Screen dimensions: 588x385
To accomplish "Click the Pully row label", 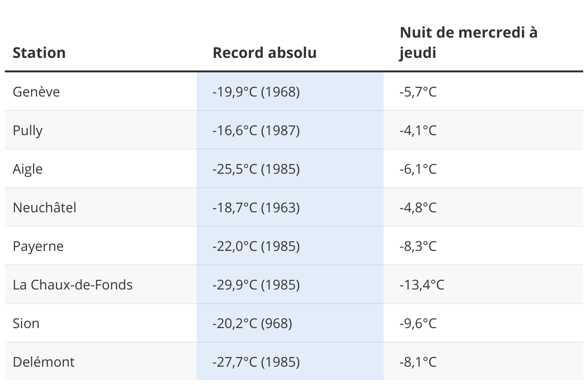I will click(27, 131).
